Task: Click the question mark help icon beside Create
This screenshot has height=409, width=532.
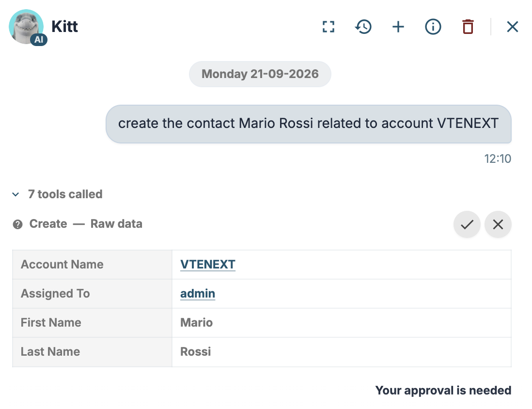Action: 17,224
